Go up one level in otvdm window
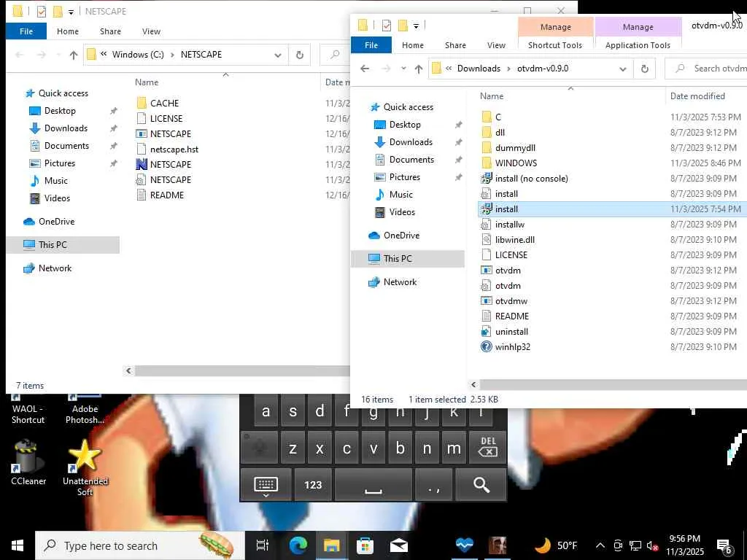The height and width of the screenshot is (560, 747). click(418, 69)
